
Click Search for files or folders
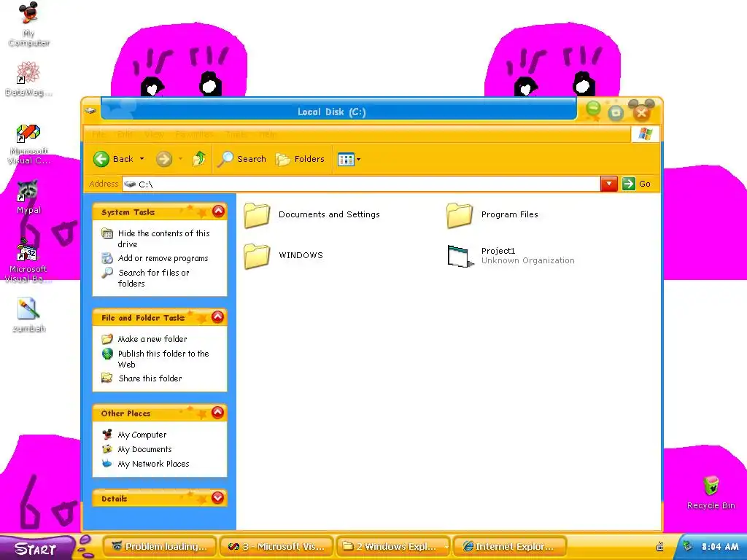[153, 278]
